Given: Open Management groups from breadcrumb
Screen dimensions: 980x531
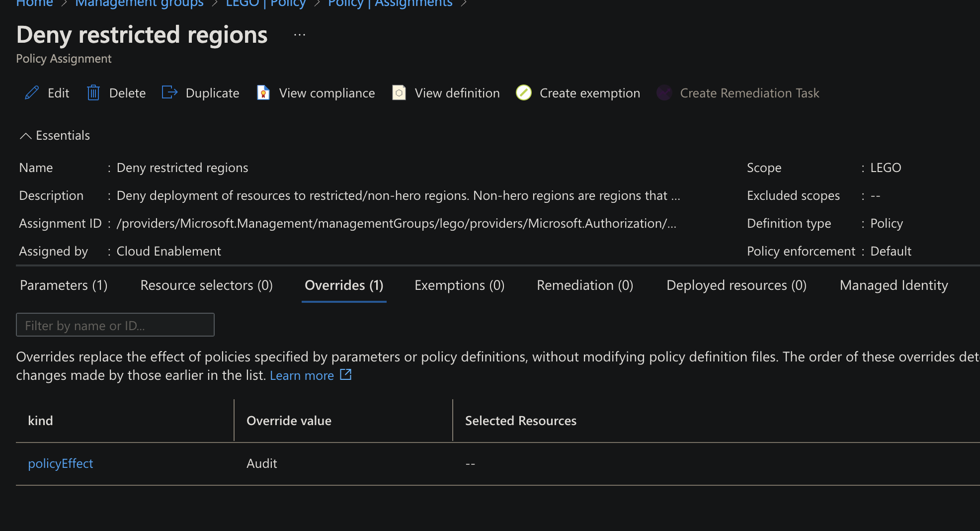Looking at the screenshot, I should click(140, 4).
